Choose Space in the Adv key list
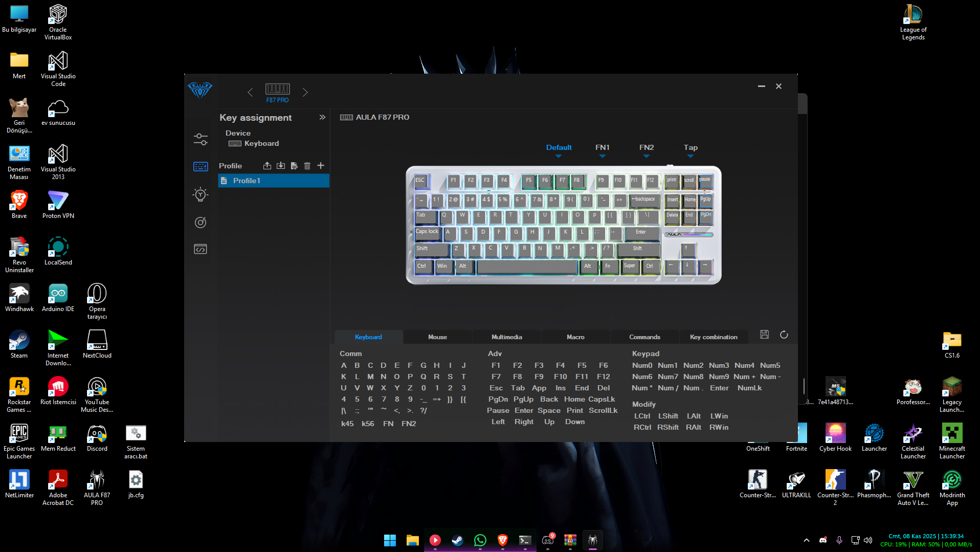 (x=549, y=410)
